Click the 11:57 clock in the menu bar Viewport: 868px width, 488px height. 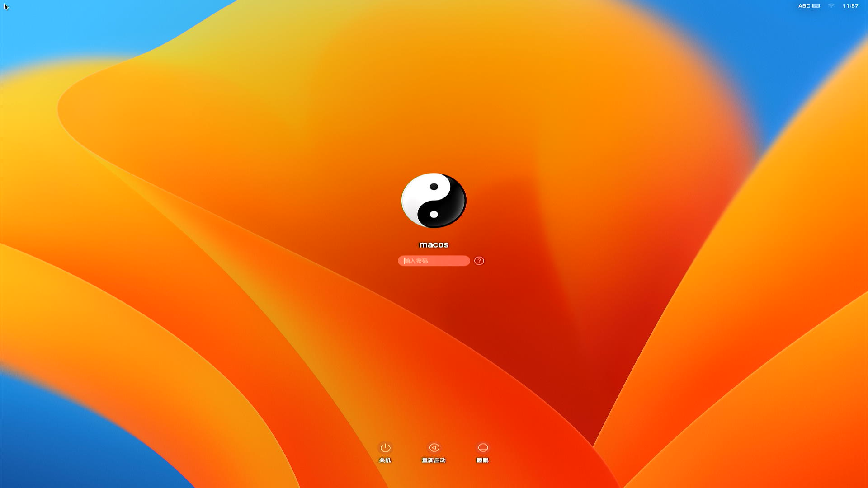(850, 6)
